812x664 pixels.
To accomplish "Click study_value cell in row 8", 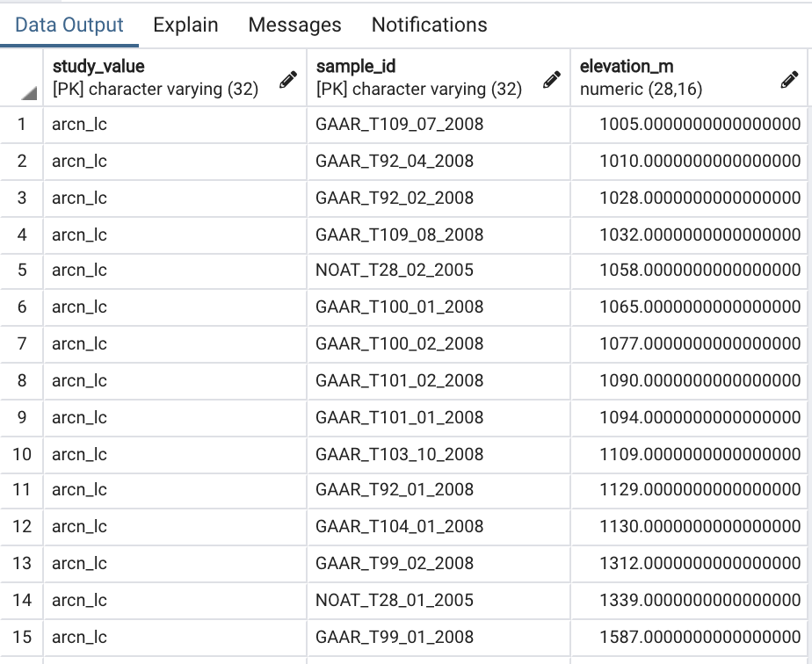I will pos(80,380).
